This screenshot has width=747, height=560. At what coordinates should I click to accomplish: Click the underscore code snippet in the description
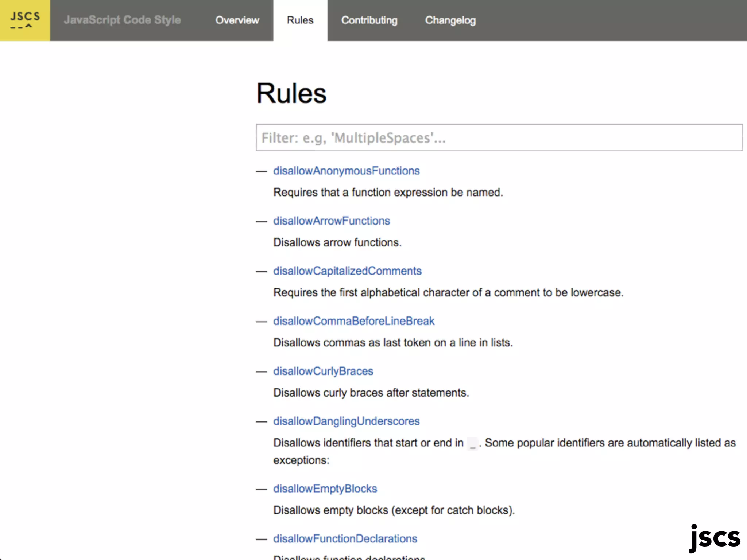pos(473,444)
